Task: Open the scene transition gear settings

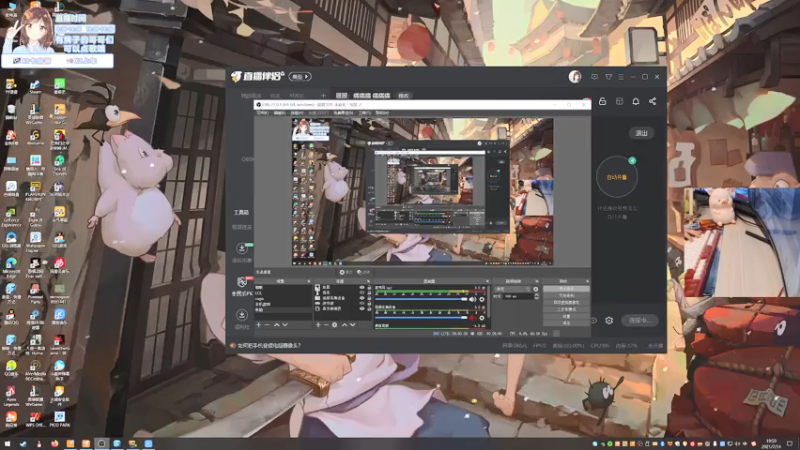Action: point(536,289)
